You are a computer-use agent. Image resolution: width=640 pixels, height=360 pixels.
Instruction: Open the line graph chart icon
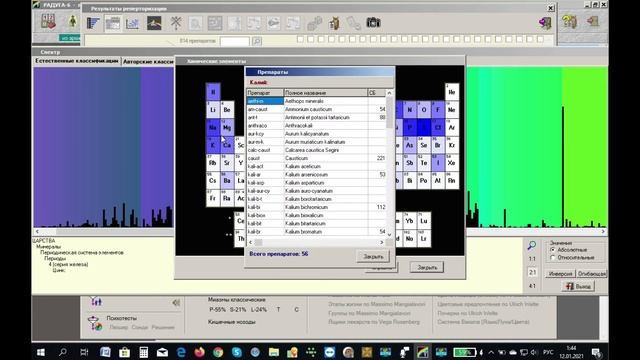(x=133, y=23)
